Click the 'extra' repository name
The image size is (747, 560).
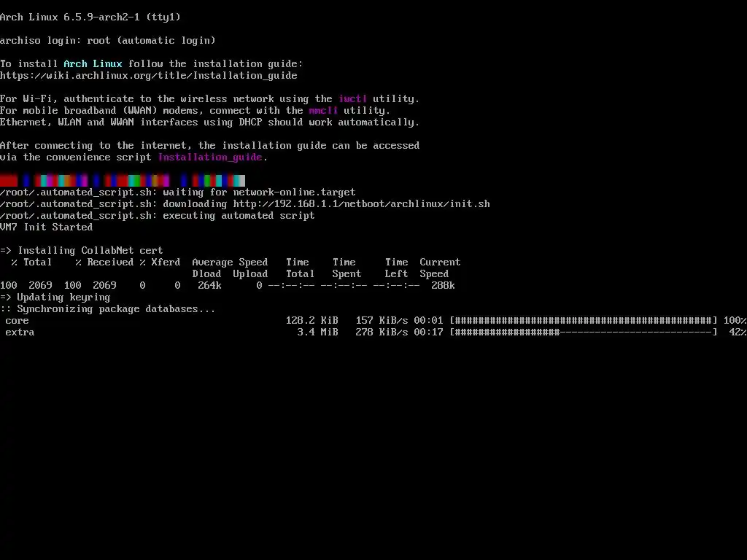[x=20, y=332]
